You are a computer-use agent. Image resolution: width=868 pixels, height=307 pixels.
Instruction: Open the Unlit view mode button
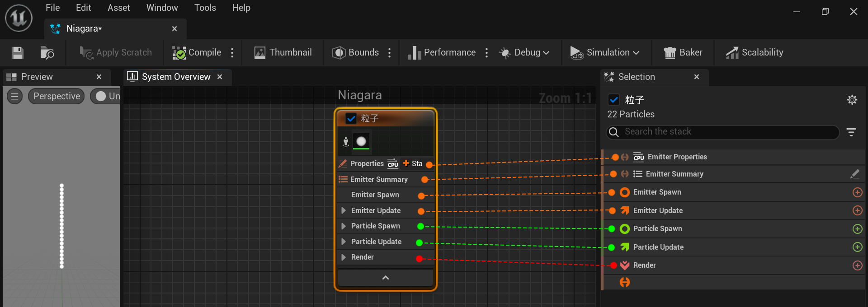pyautogui.click(x=106, y=96)
